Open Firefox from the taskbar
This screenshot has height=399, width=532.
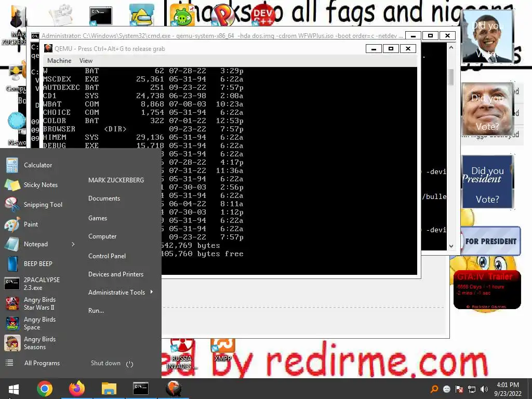tap(77, 389)
